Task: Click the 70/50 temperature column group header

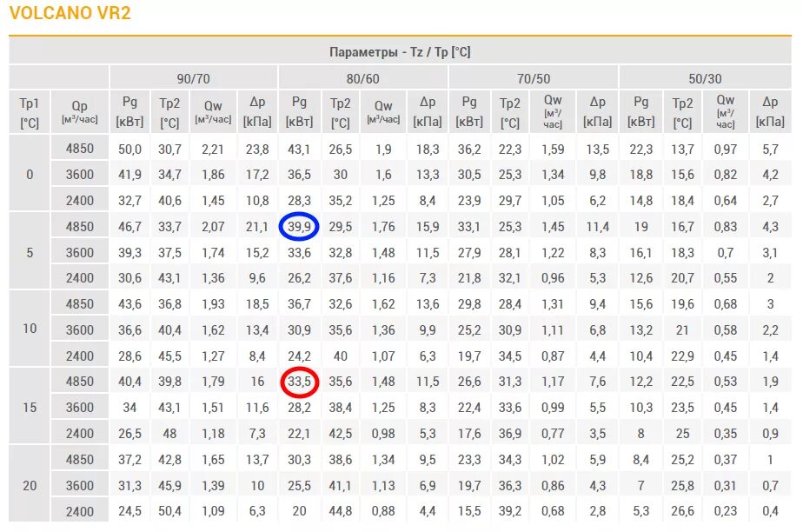Action: pos(533,78)
